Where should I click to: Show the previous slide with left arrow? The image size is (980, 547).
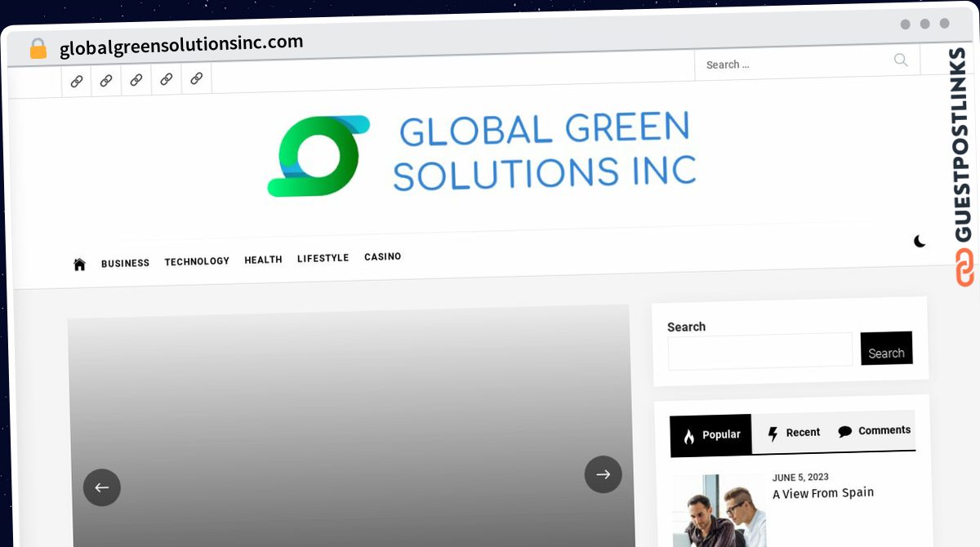[x=102, y=487]
